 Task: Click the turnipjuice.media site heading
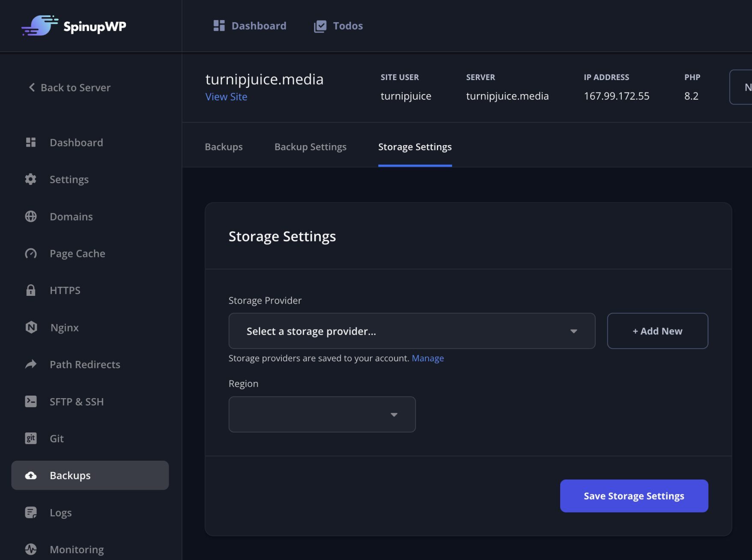pyautogui.click(x=264, y=79)
